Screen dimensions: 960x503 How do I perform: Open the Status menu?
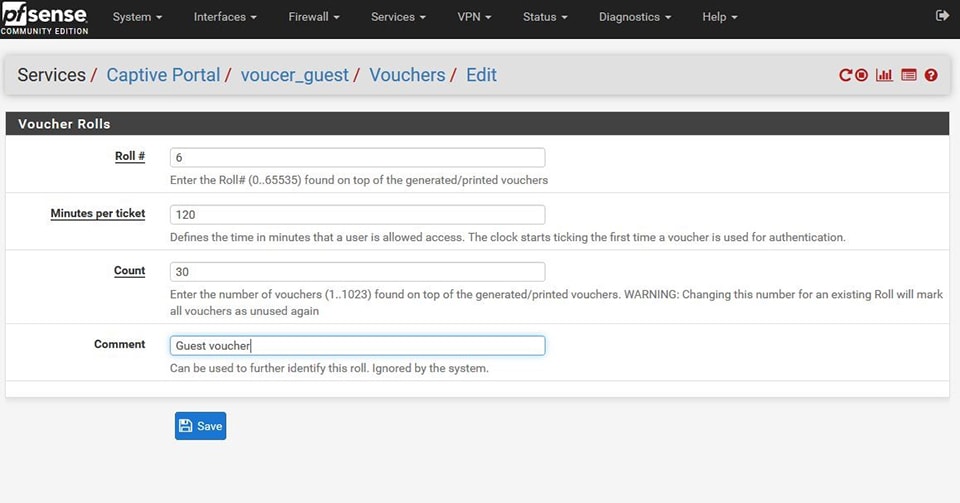(x=545, y=17)
